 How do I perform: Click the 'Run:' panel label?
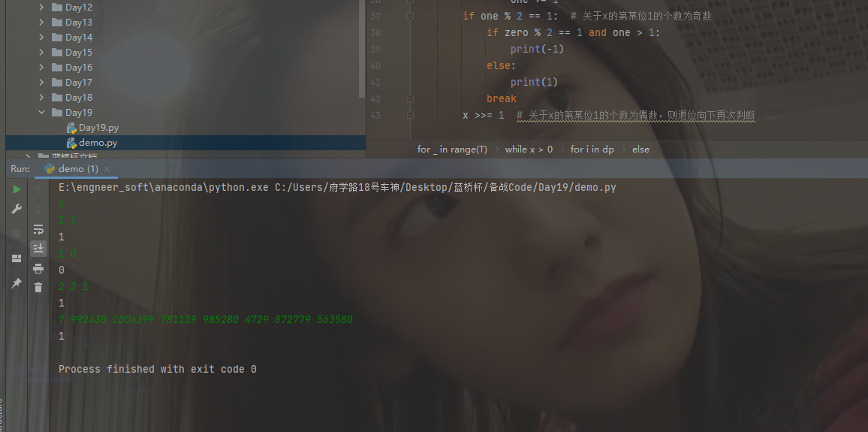pos(20,169)
